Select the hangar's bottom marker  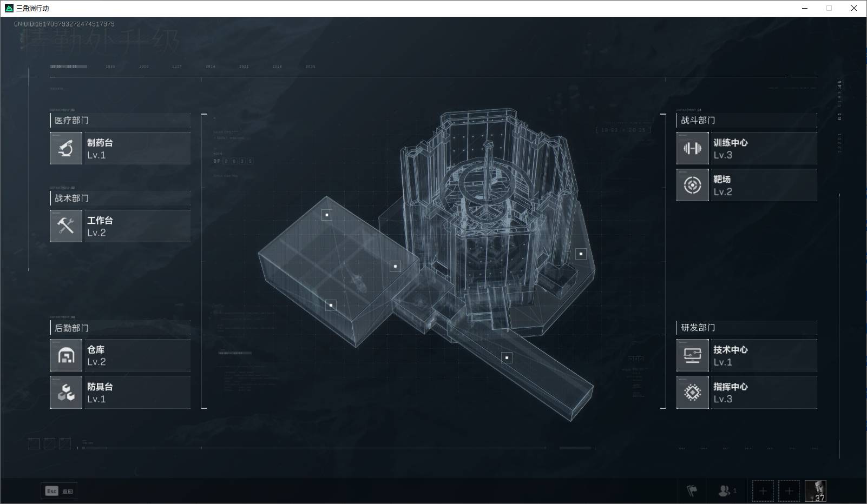coord(331,305)
